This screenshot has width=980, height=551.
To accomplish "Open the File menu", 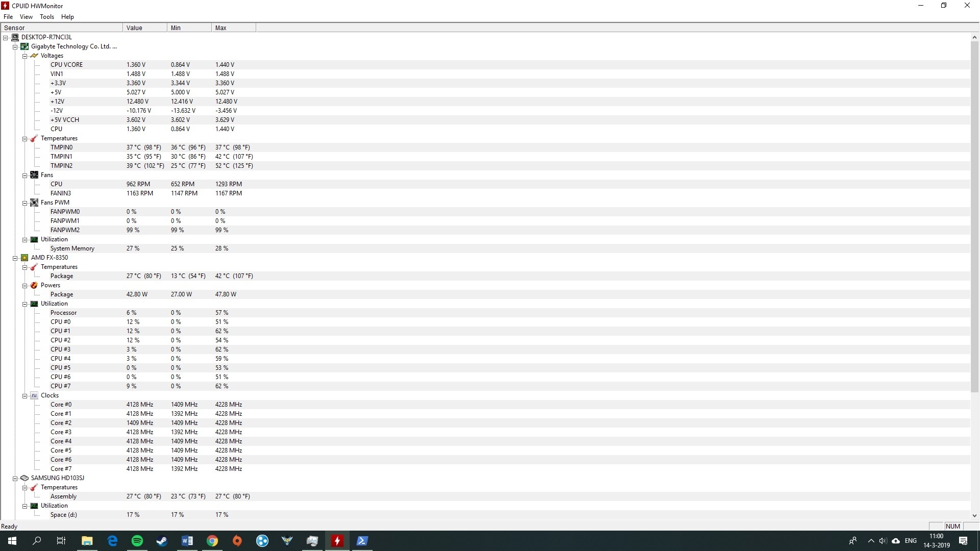I will coord(8,17).
